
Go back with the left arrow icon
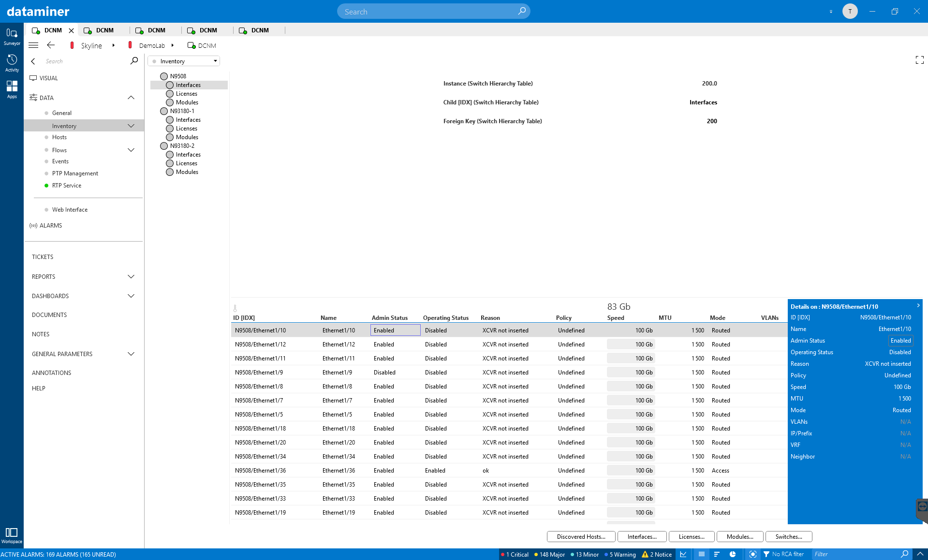tap(51, 45)
